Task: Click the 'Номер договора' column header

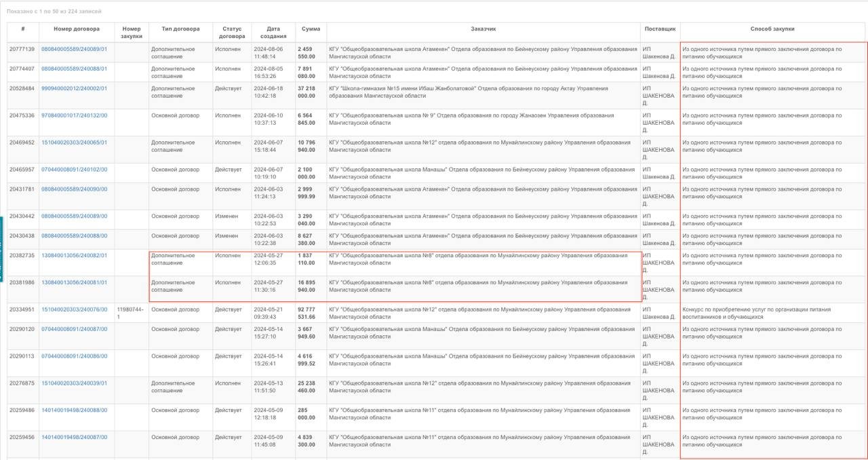Action: point(77,29)
